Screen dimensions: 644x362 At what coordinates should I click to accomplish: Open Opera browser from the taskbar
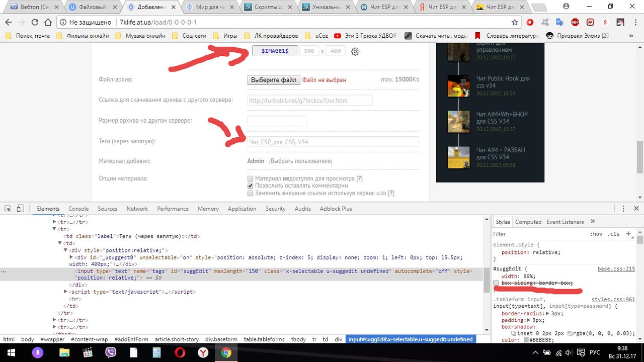(180, 353)
